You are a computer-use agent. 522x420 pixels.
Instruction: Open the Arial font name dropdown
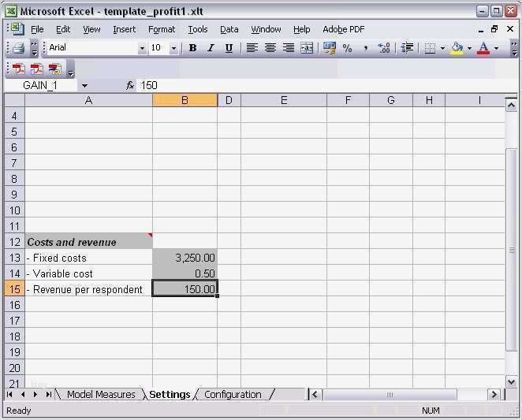click(142, 49)
